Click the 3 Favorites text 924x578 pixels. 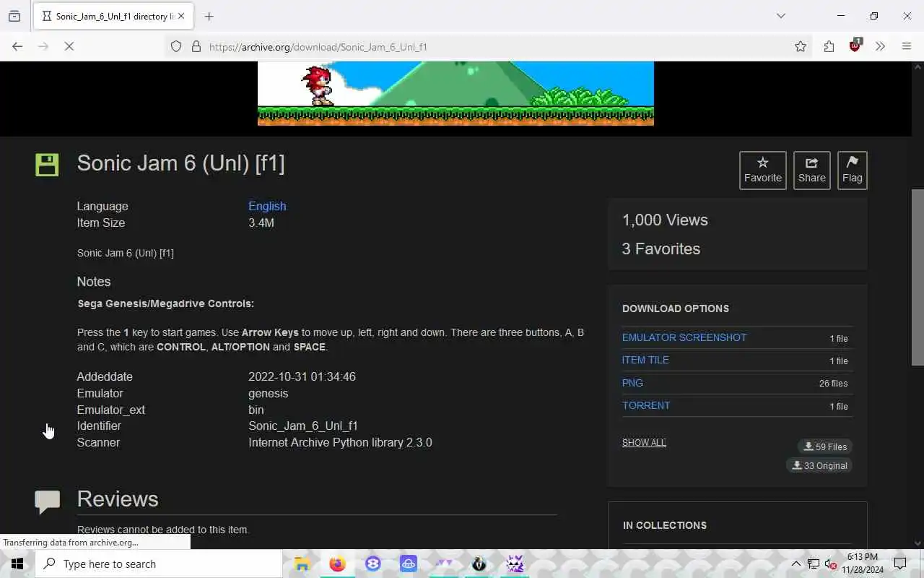661,249
